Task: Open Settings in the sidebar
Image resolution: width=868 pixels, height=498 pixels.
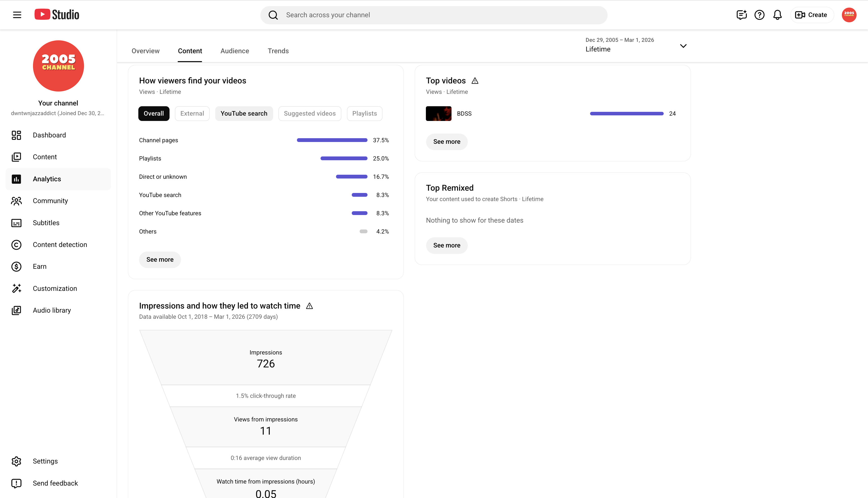Action: click(x=58, y=461)
